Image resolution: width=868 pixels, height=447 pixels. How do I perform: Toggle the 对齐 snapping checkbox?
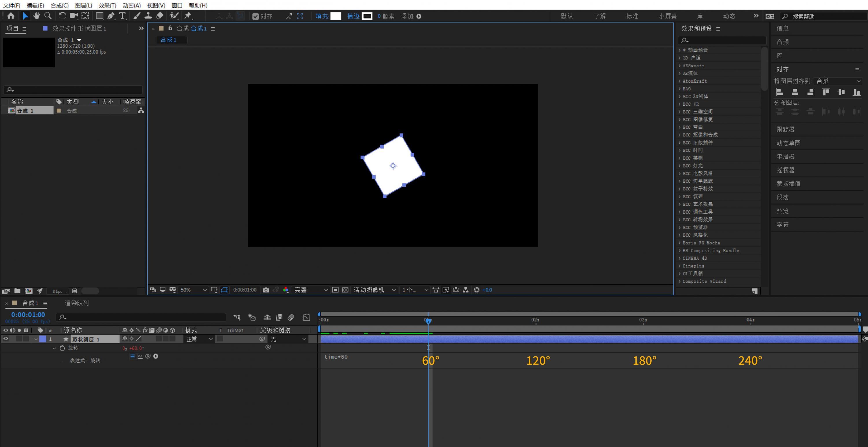coord(255,16)
